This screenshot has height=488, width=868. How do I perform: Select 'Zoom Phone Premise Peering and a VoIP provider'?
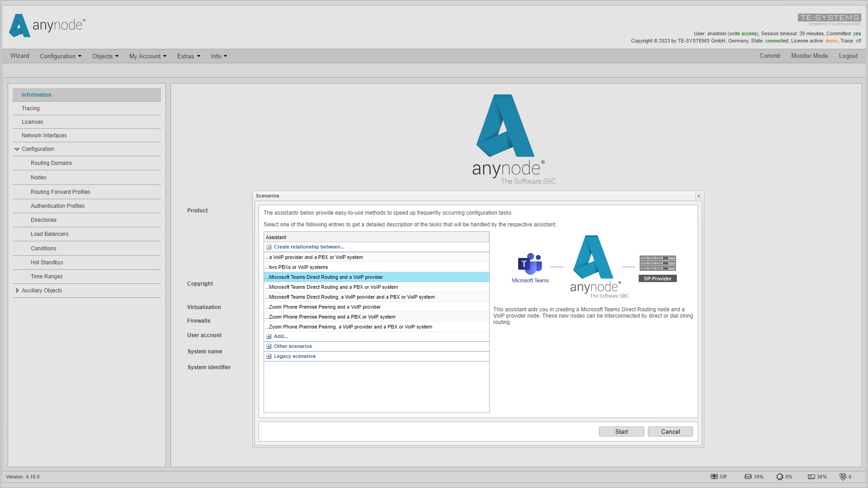376,307
